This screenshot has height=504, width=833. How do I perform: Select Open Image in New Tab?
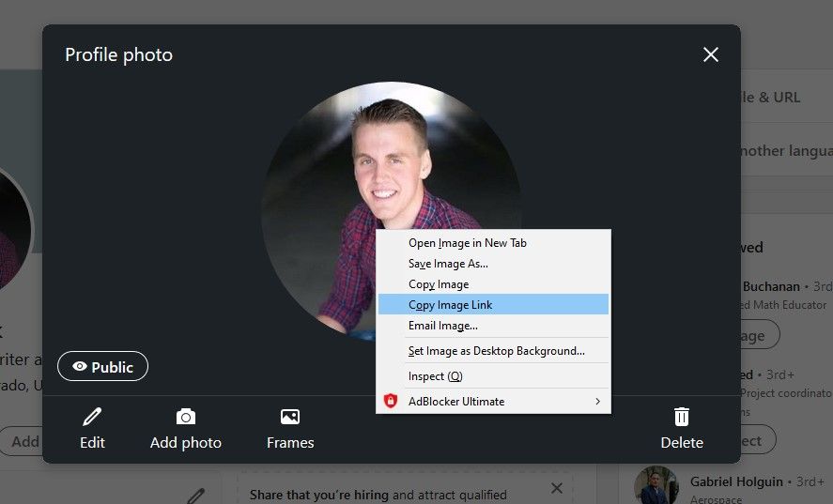[x=467, y=243]
